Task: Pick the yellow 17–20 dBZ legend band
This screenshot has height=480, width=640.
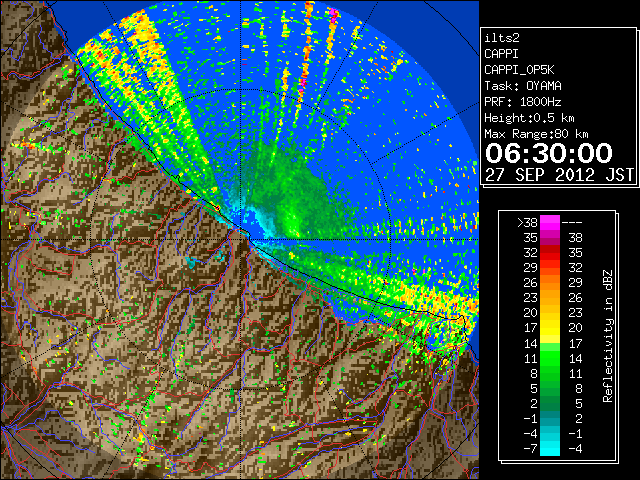Action: (550, 328)
